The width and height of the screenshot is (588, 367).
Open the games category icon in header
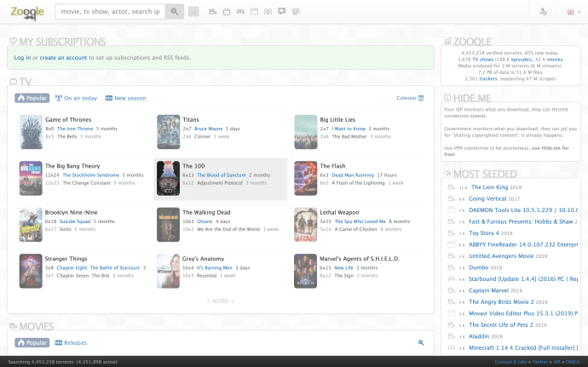coord(240,12)
